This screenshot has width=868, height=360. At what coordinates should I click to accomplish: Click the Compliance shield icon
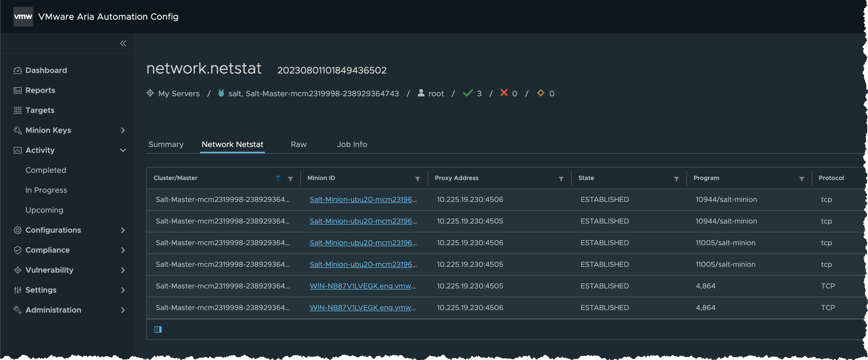click(17, 250)
